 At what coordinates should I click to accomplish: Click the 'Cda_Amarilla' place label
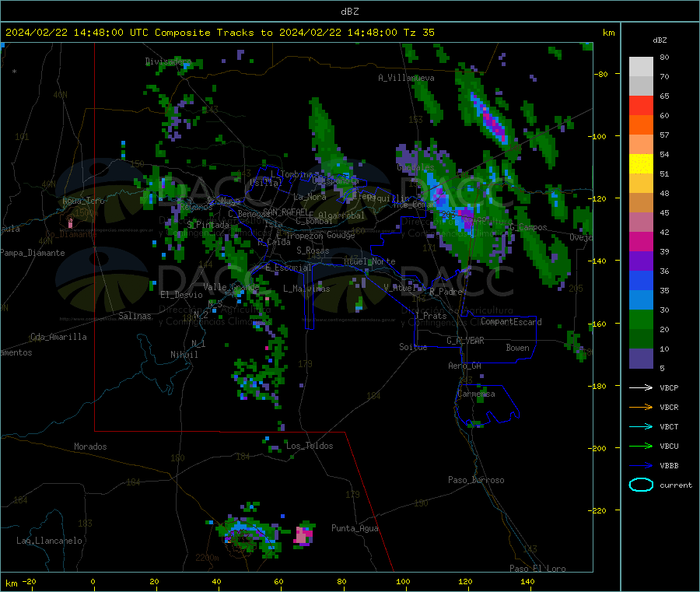click(x=58, y=337)
